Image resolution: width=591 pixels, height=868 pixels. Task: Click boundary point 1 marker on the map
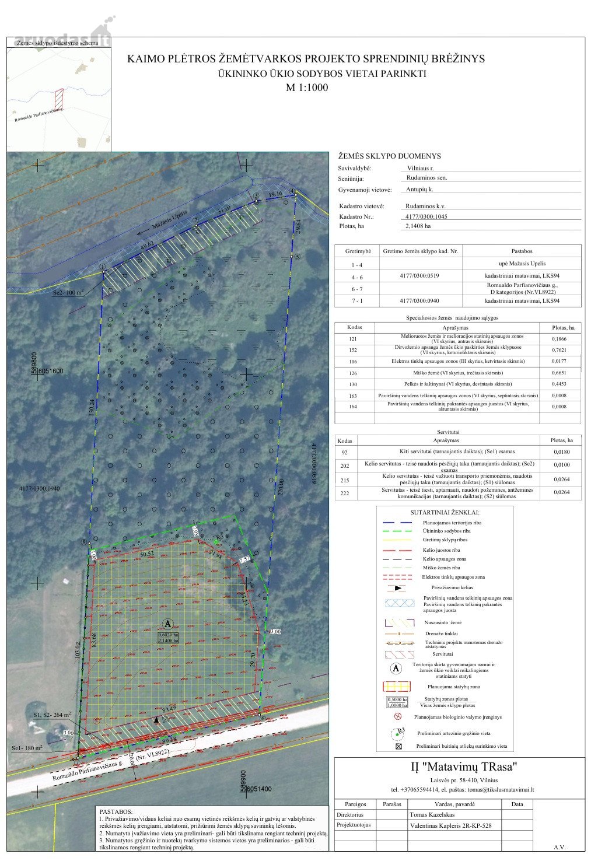coord(103,267)
